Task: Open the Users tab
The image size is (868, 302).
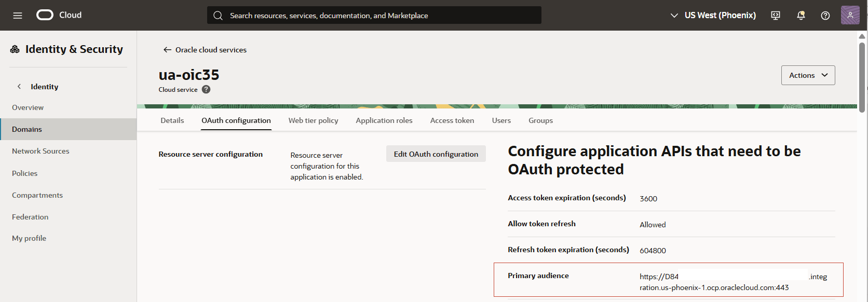Action: click(501, 120)
